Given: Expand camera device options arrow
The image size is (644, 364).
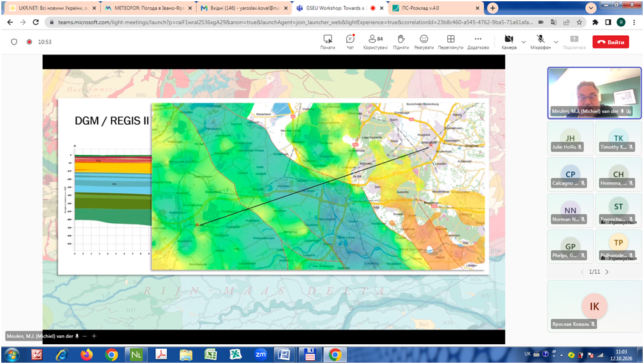Looking at the screenshot, I should (523, 42).
